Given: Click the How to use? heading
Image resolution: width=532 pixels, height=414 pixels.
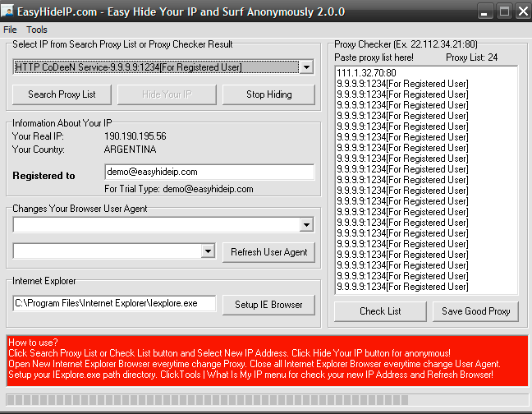Looking at the screenshot, I should [x=33, y=343].
